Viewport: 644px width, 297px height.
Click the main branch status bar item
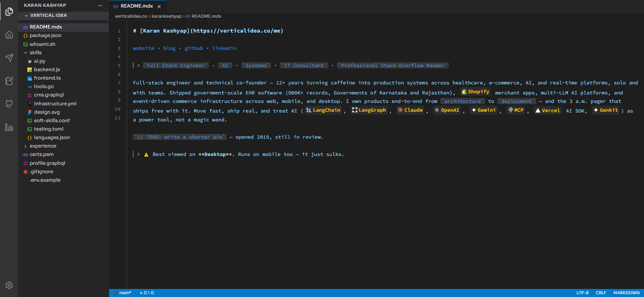point(122,293)
